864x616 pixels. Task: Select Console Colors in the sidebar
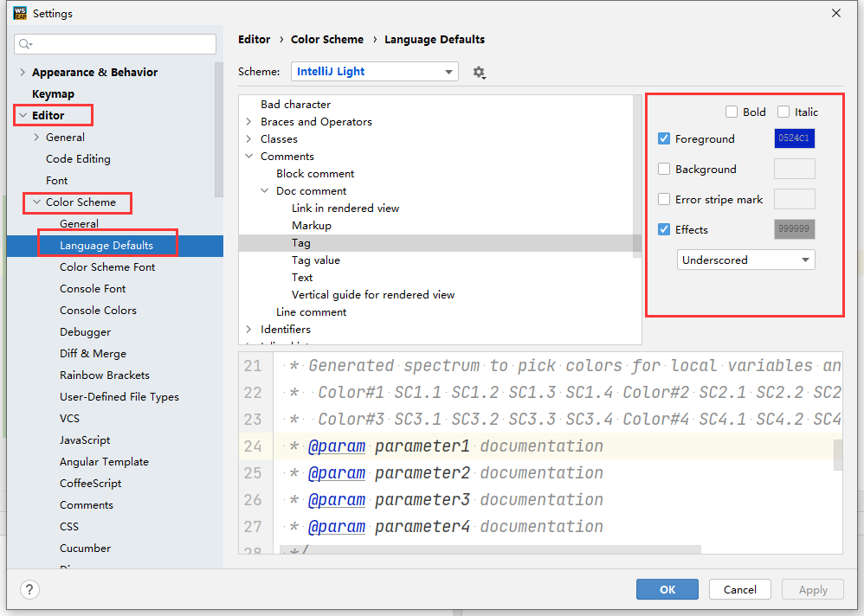pyautogui.click(x=98, y=311)
